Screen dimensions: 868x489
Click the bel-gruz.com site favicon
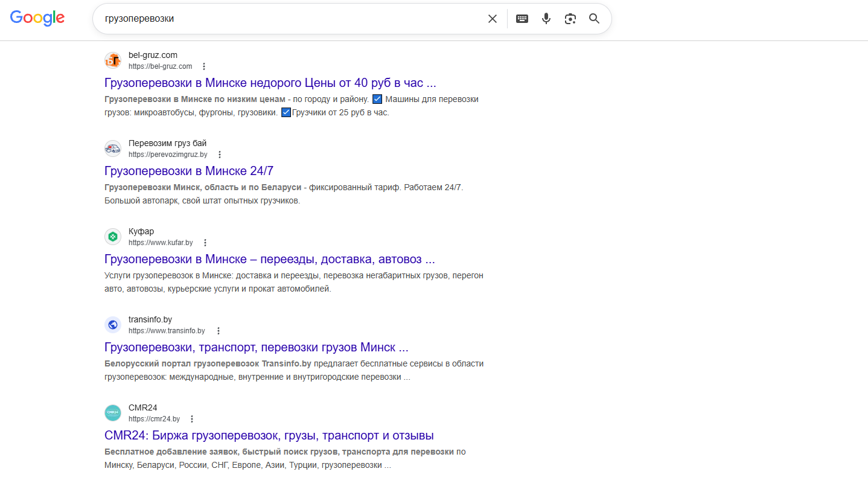(113, 60)
